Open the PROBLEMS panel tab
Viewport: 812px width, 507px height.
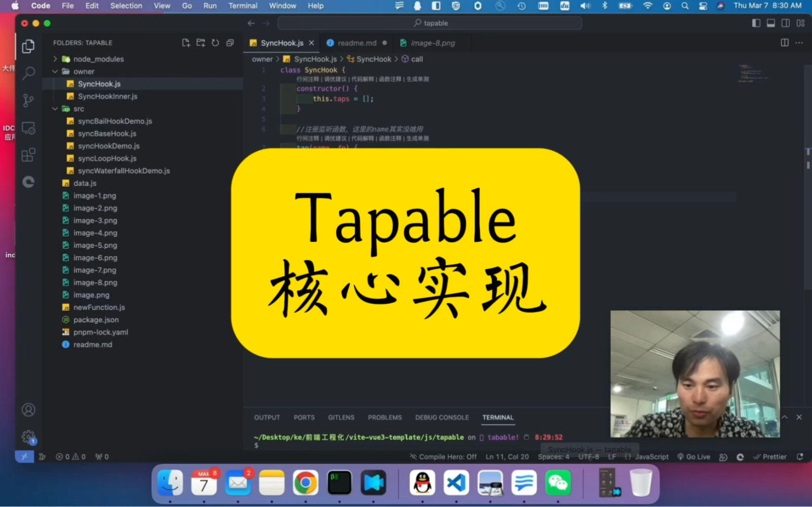[385, 417]
